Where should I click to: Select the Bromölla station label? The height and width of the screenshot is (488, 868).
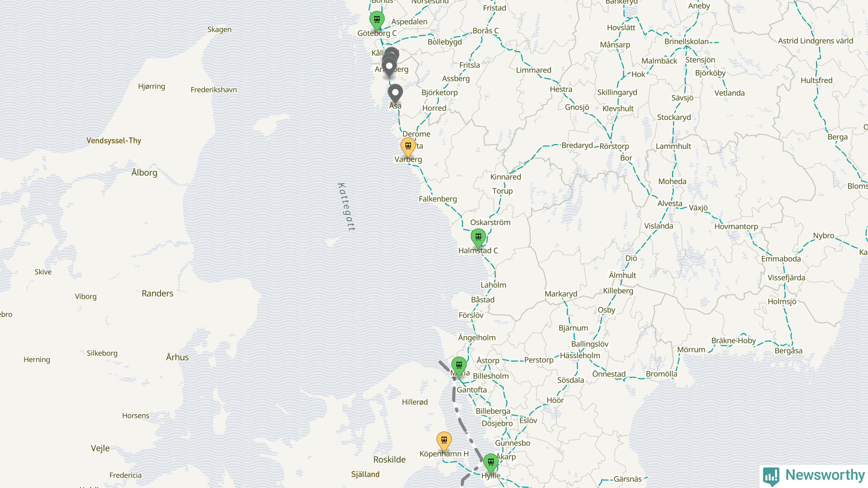pyautogui.click(x=662, y=374)
